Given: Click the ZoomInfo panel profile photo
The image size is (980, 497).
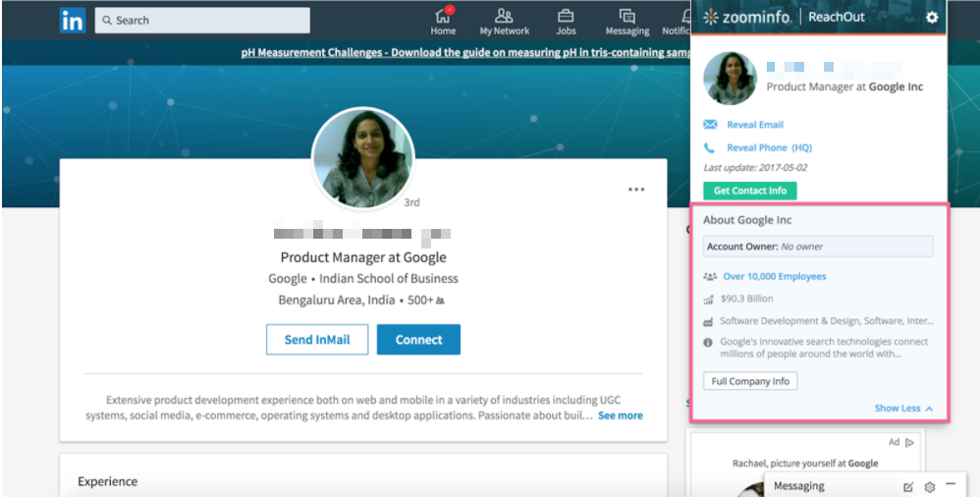Looking at the screenshot, I should tap(730, 79).
